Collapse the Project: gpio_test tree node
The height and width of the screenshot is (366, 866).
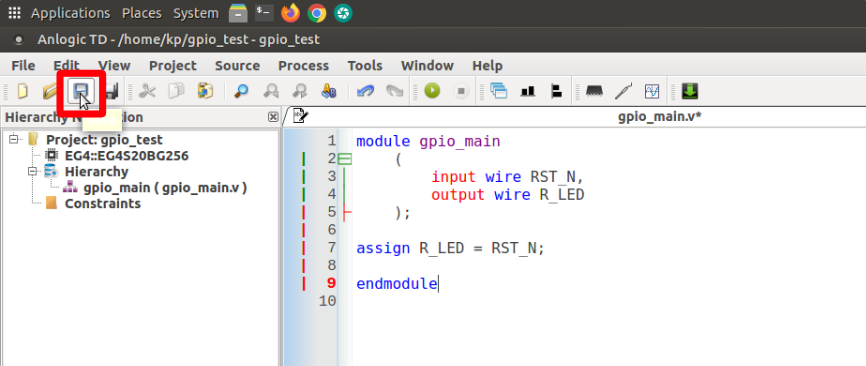[x=13, y=140]
